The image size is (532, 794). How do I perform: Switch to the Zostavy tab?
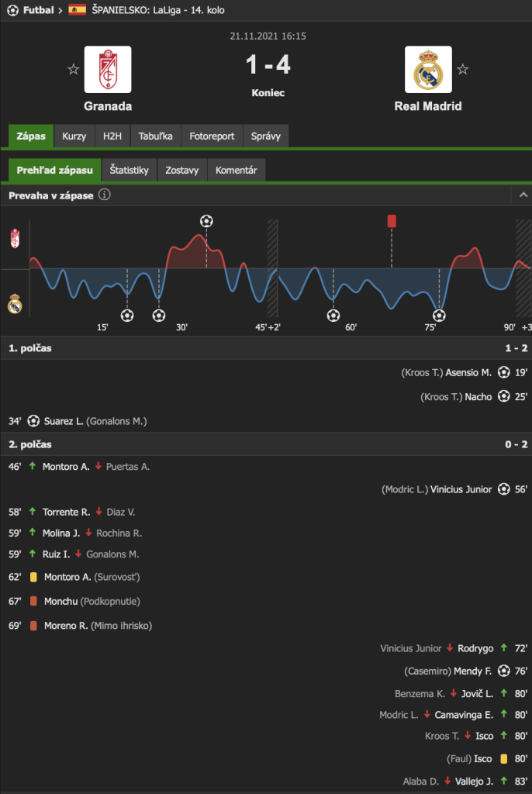tap(181, 170)
